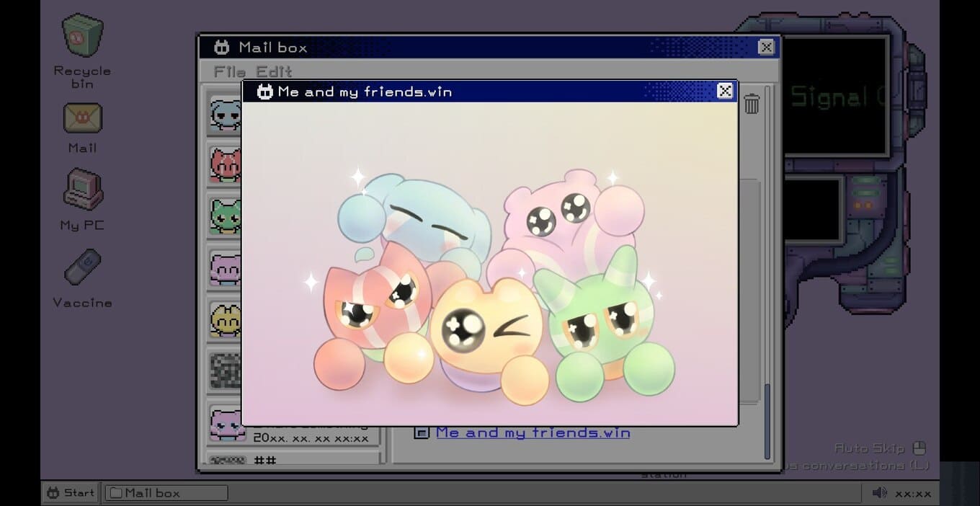Viewport: 980px width, 506px height.
Task: Click the Mail box taskbar button
Action: [x=166, y=493]
